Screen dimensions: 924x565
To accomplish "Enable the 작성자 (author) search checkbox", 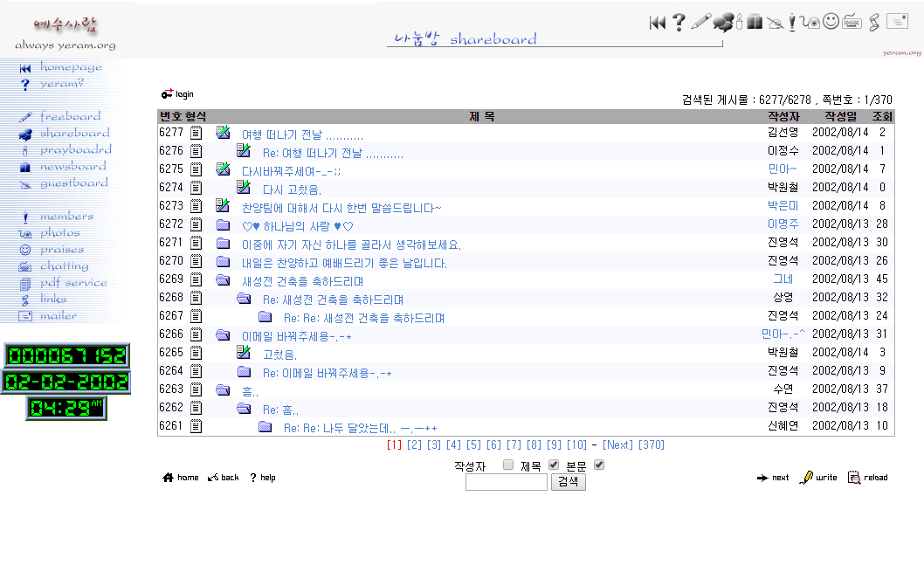I will [x=508, y=465].
